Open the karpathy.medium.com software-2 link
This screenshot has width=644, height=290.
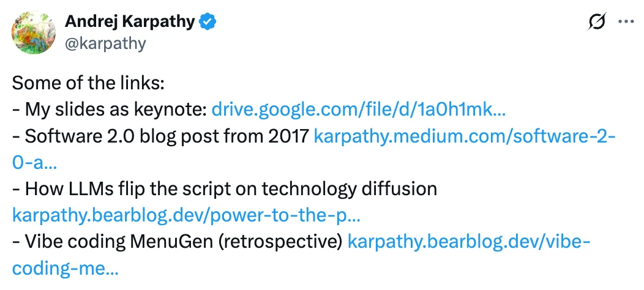coord(465,136)
